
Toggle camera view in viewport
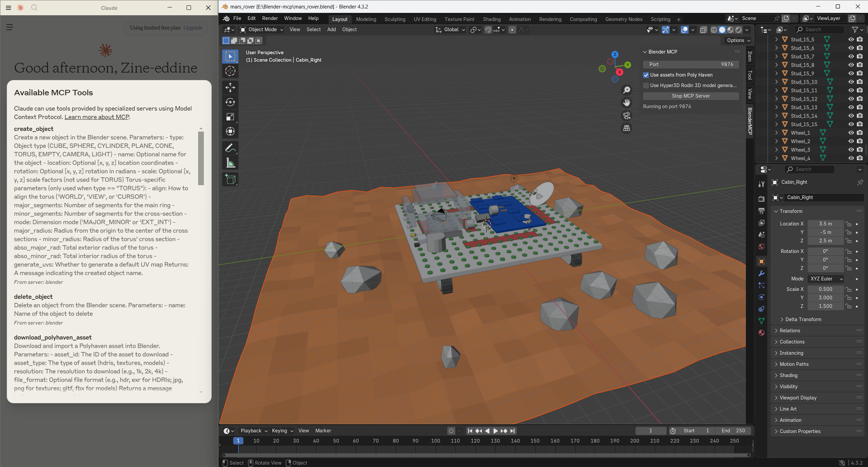click(x=626, y=116)
